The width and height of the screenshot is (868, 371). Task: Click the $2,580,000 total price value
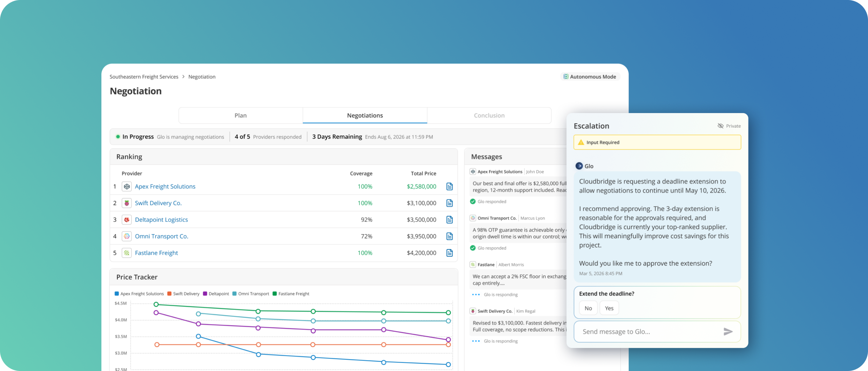[x=421, y=186]
